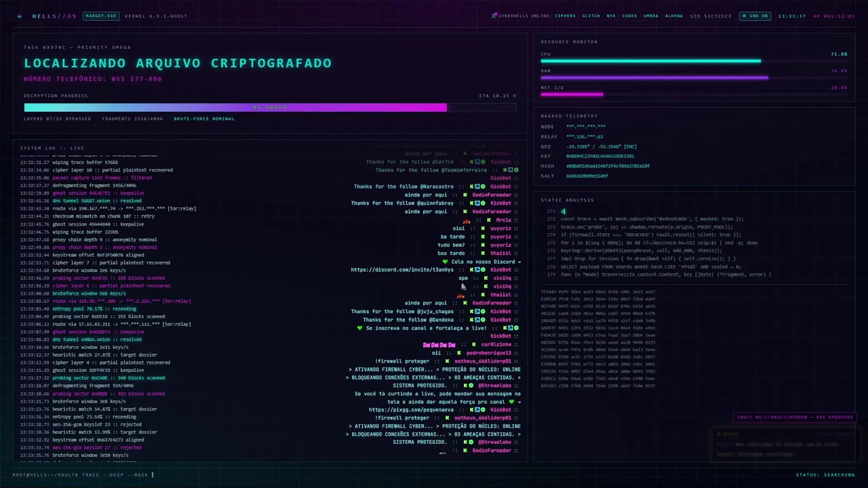Viewport: 868px width, 488px height.
Task: Open the pixgg.com/pequenaeva link
Action: [411, 409]
